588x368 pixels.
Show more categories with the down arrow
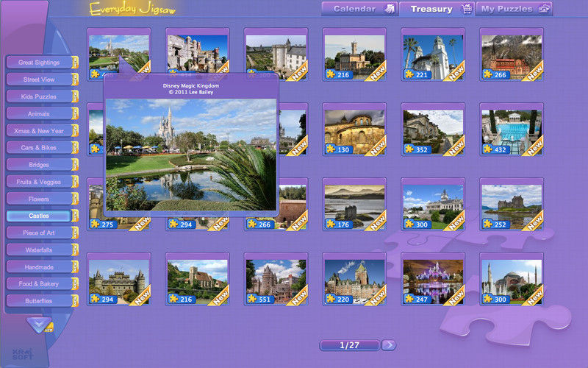39,325
